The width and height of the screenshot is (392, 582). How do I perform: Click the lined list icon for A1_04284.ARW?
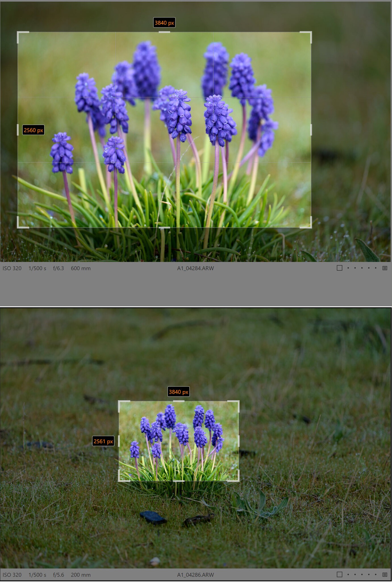[385, 268]
